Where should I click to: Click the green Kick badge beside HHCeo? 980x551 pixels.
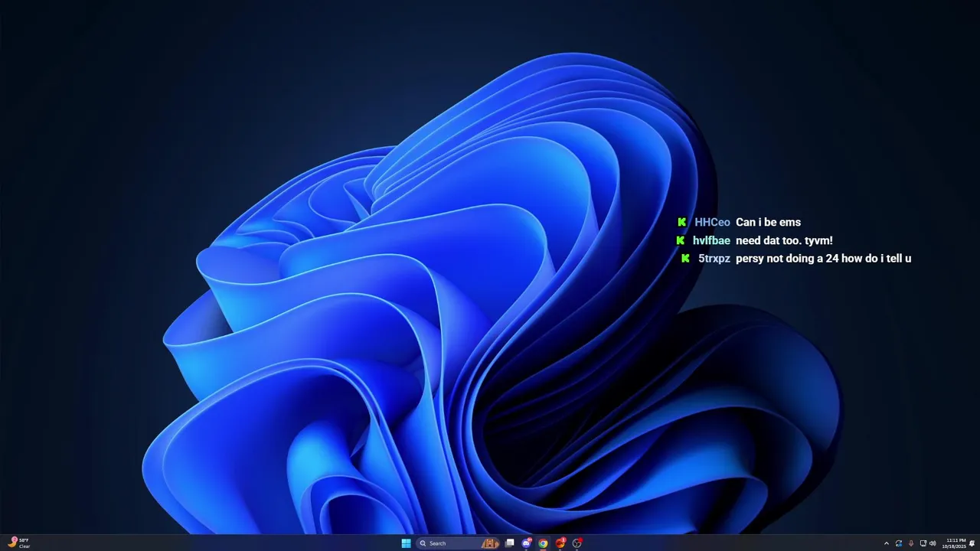pyautogui.click(x=682, y=222)
